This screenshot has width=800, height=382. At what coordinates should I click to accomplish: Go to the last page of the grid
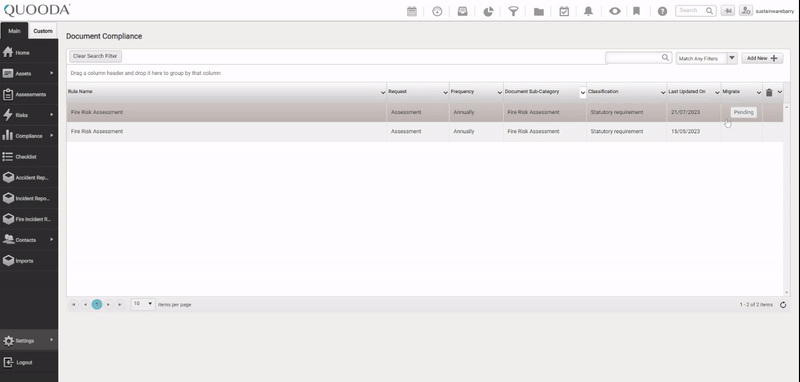coord(120,304)
